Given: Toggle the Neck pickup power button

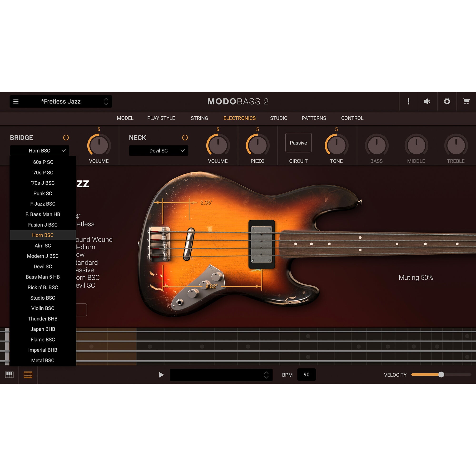Looking at the screenshot, I should (185, 138).
